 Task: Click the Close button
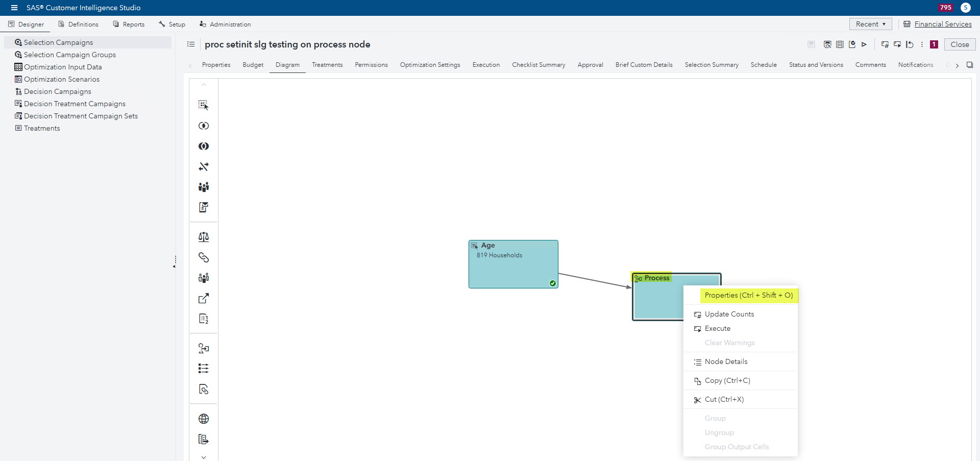click(x=960, y=44)
